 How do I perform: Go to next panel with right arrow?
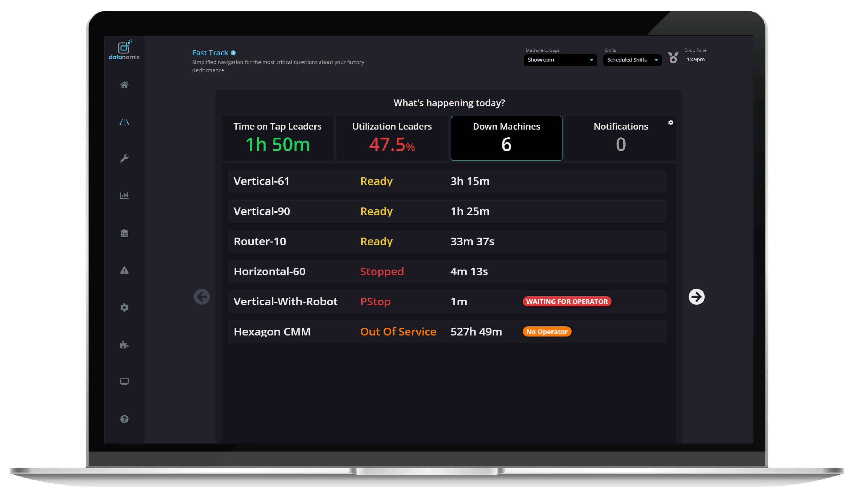pos(697,297)
